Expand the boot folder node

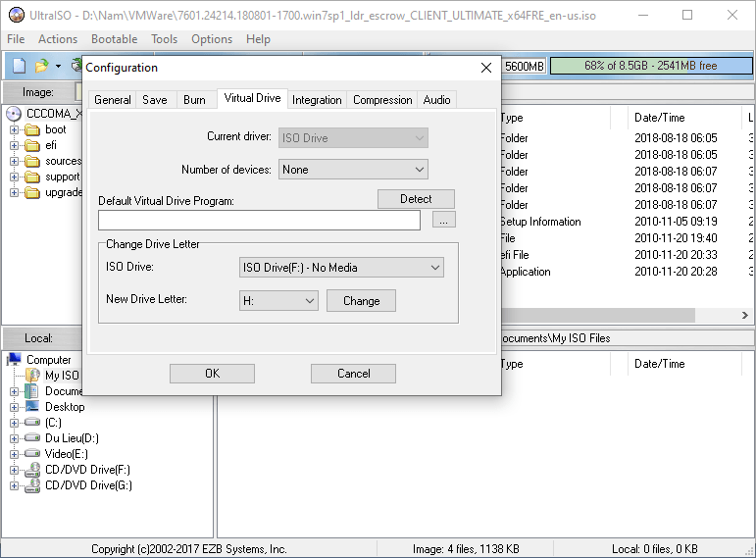[x=14, y=129]
